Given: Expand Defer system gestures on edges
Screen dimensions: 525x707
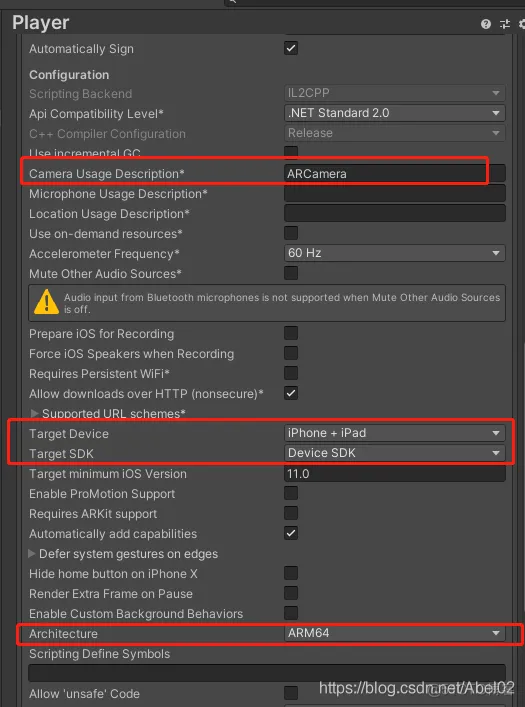Looking at the screenshot, I should 32,553.
